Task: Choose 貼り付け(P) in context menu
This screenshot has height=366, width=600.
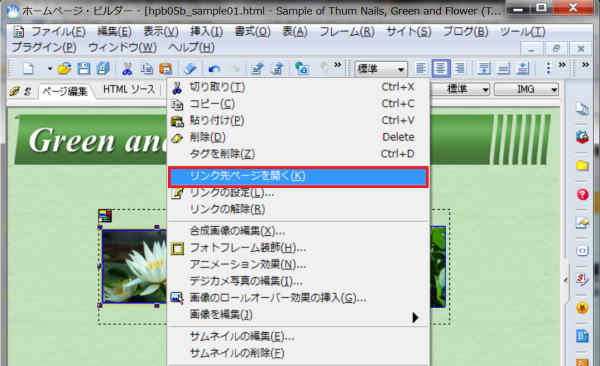Action: 298,121
